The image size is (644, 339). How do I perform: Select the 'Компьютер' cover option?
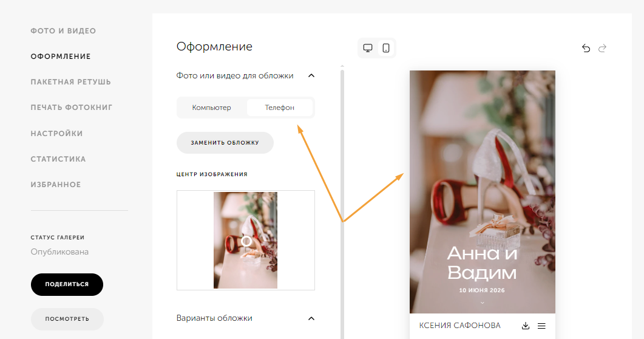pyautogui.click(x=211, y=108)
